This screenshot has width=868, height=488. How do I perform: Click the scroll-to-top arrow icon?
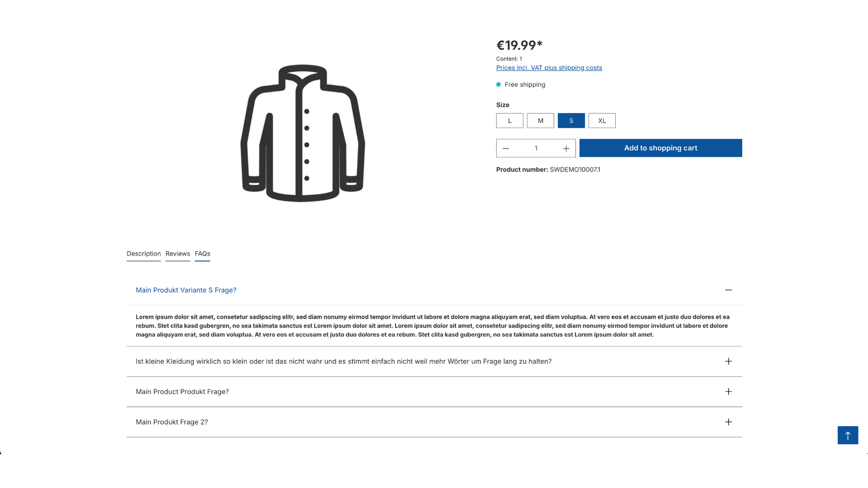[848, 435]
